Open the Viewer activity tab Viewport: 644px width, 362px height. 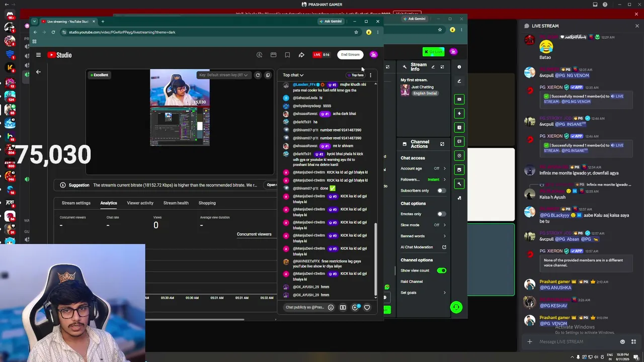[140, 203]
